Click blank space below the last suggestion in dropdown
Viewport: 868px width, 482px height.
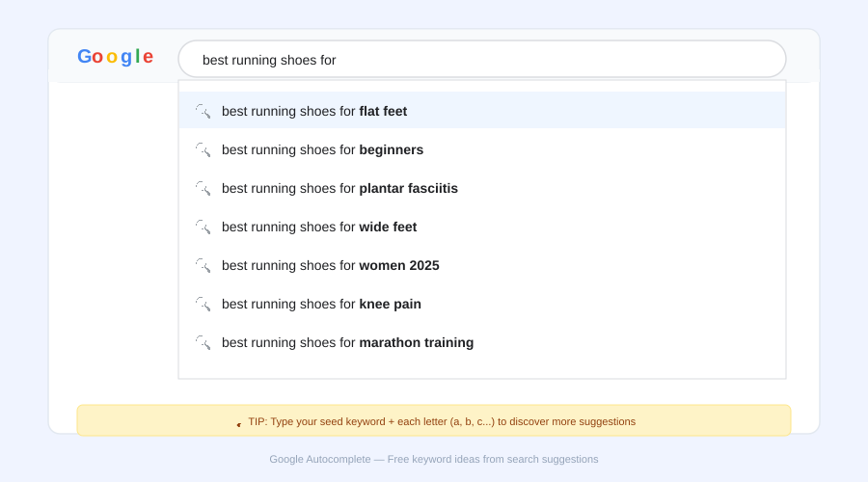tap(482, 367)
